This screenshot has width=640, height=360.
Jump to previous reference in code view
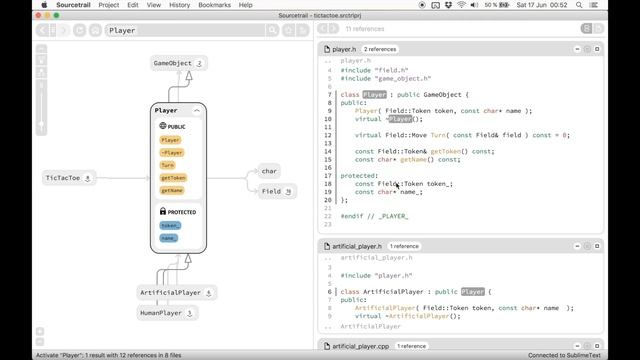coord(322,28)
